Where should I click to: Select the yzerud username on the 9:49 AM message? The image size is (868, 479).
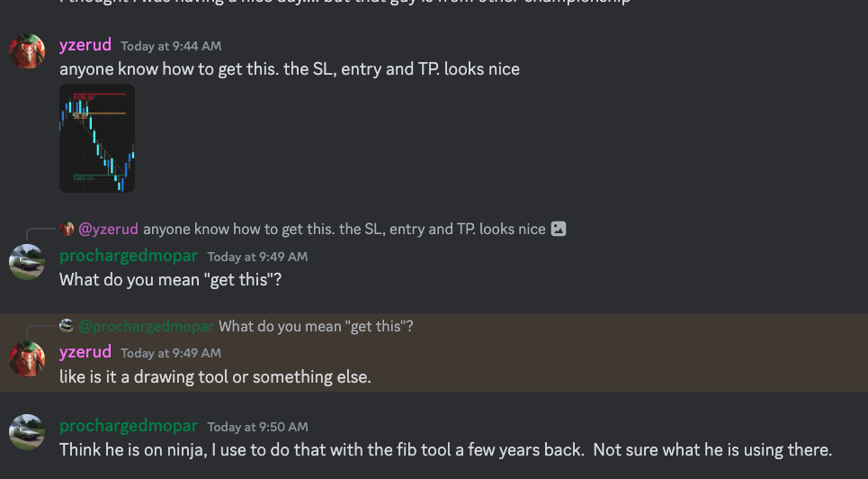85,352
